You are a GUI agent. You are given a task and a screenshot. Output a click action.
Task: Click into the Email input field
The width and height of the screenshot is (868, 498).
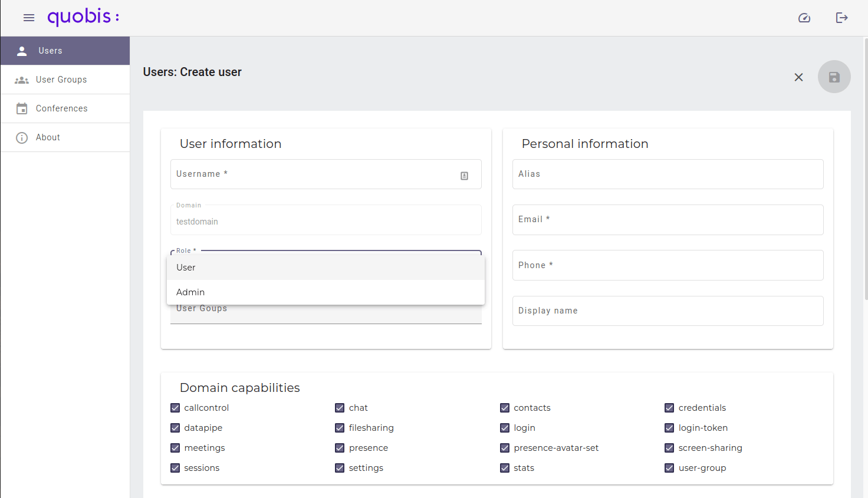668,220
